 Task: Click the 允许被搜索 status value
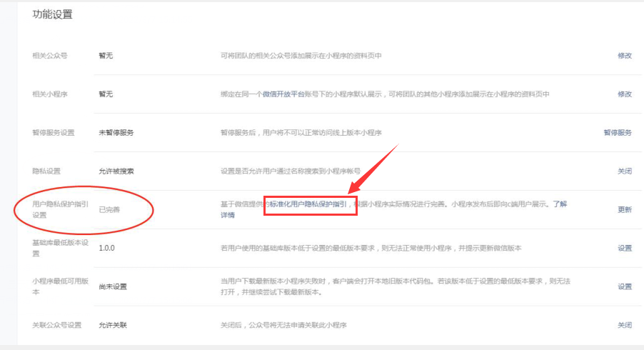pos(116,171)
